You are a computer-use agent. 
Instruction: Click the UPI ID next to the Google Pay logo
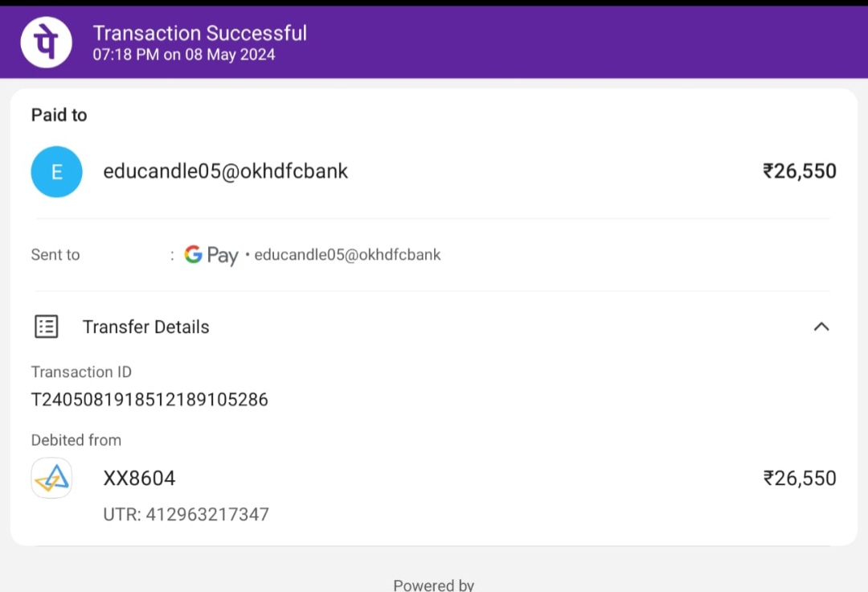[x=347, y=255]
